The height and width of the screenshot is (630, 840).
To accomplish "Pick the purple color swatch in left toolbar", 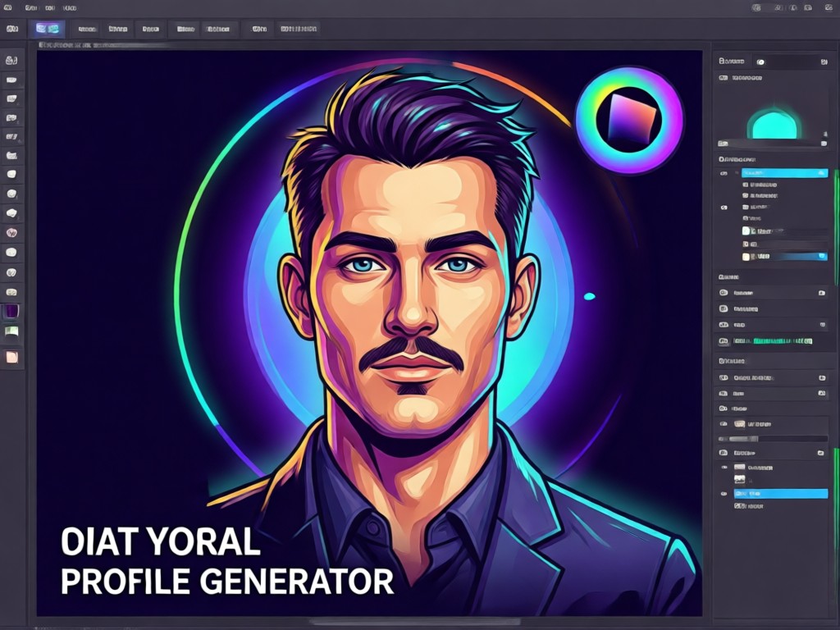I will (x=11, y=311).
